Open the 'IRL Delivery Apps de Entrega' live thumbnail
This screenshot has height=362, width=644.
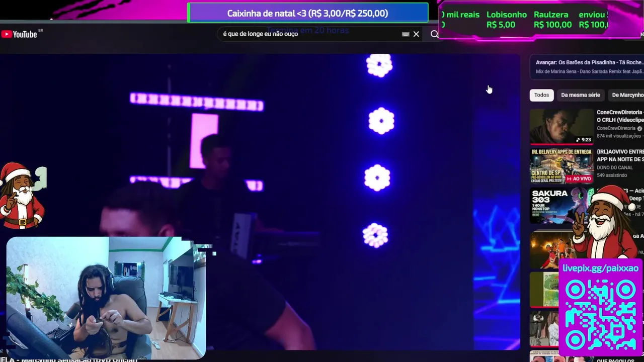(561, 165)
